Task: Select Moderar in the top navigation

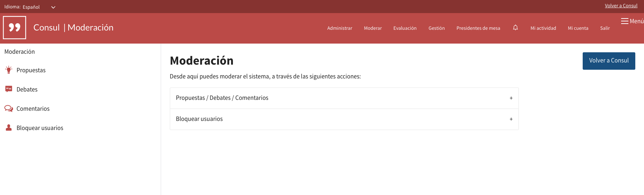Action: 373,28
